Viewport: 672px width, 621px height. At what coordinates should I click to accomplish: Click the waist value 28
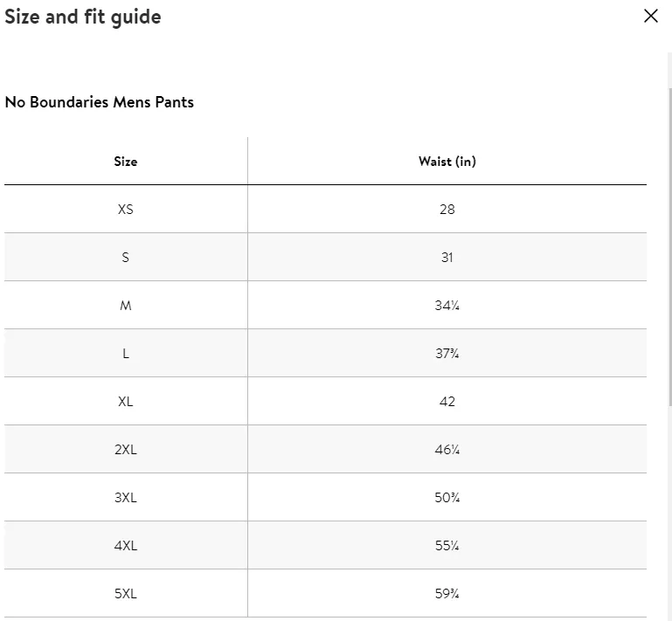pos(447,210)
